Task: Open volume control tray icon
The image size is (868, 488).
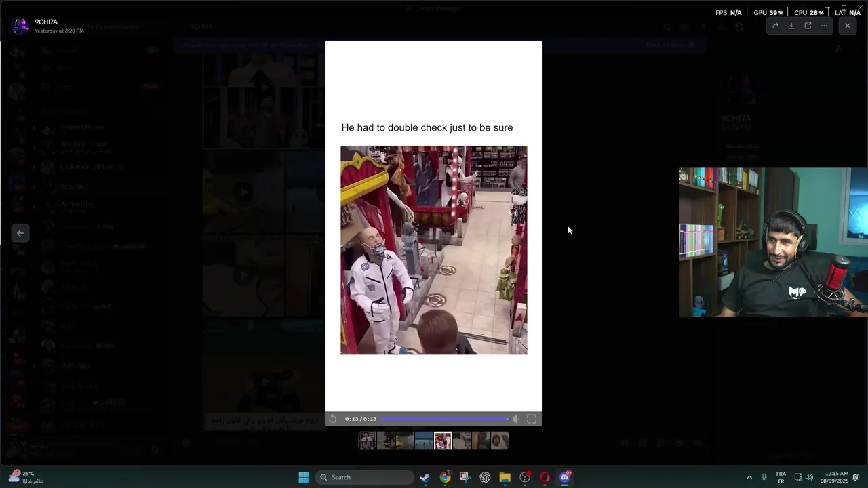Action: click(x=809, y=477)
